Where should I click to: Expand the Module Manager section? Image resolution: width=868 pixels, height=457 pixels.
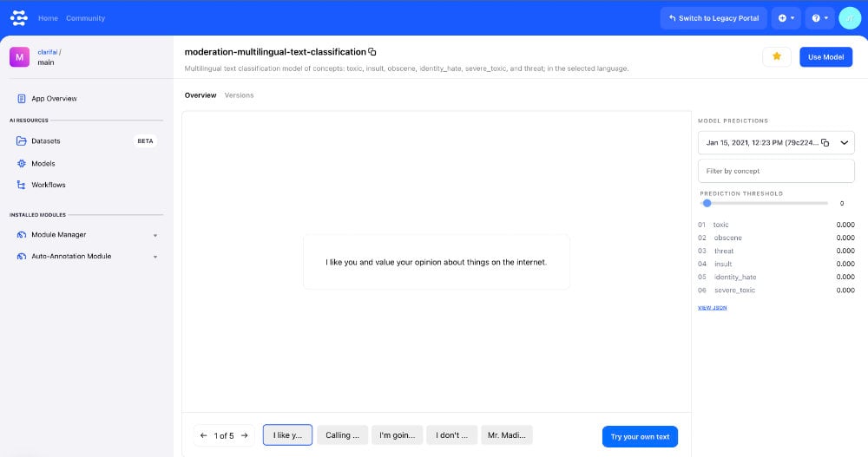click(155, 235)
